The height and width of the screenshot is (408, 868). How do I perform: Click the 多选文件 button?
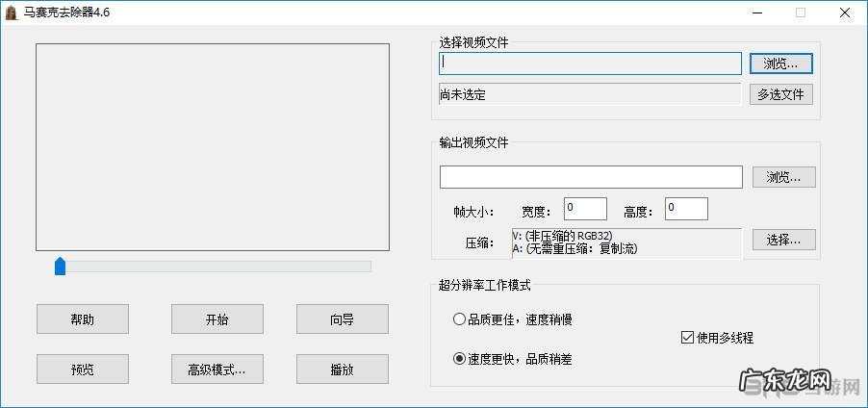click(780, 94)
